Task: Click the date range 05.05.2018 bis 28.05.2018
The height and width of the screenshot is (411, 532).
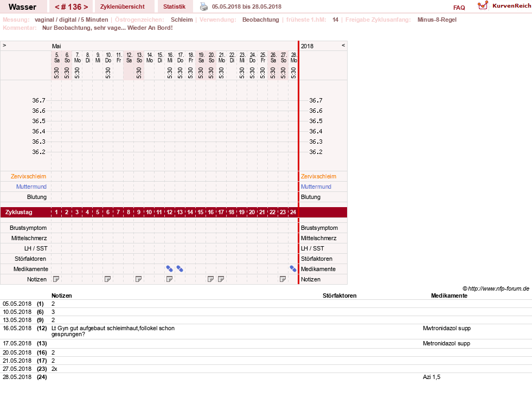Action: click(247, 7)
